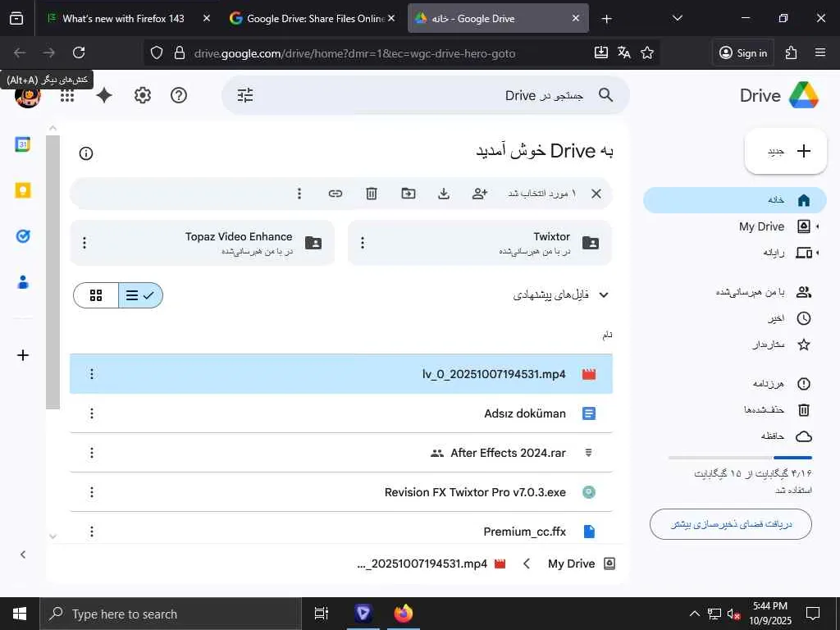Click the storage usage progress bar
This screenshot has height=630, width=840.
point(740,458)
